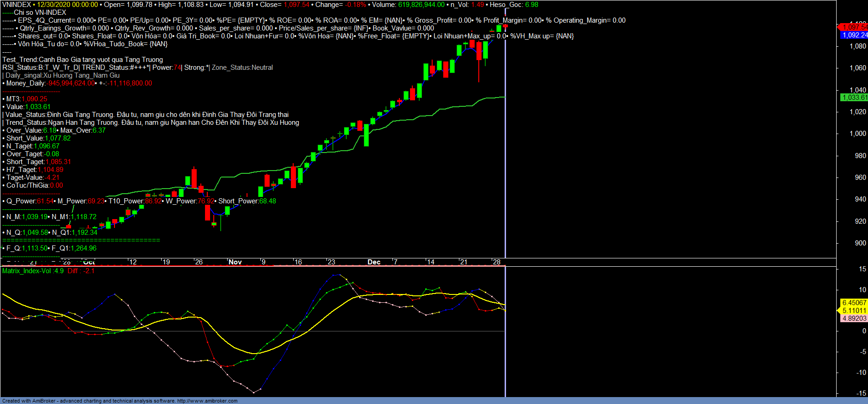The width and height of the screenshot is (868, 404).
Task: Click the yellow 6.45067 indicator tag
Action: tap(854, 303)
